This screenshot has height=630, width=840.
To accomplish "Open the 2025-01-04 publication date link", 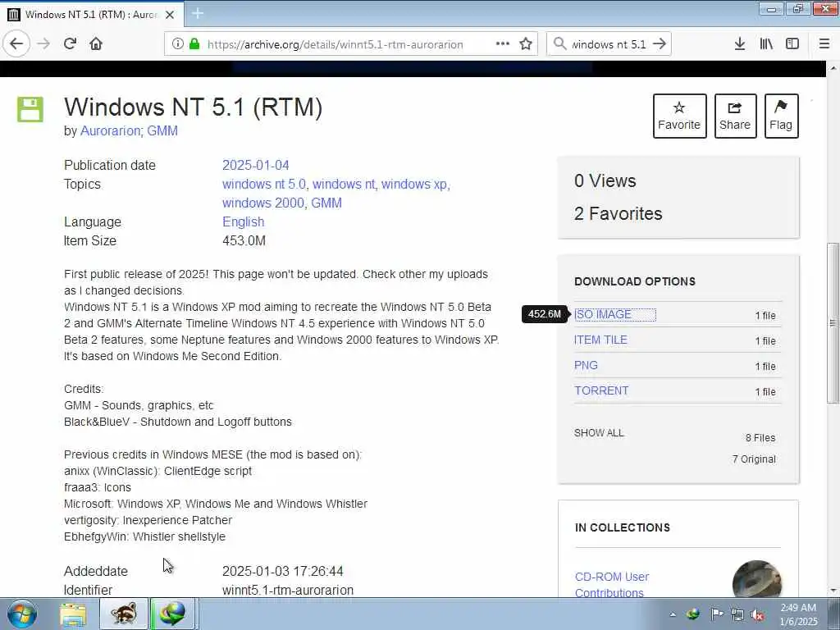I will [x=256, y=165].
